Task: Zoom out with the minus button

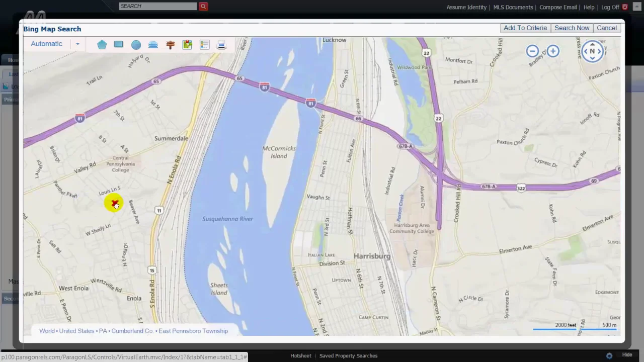Action: click(532, 51)
